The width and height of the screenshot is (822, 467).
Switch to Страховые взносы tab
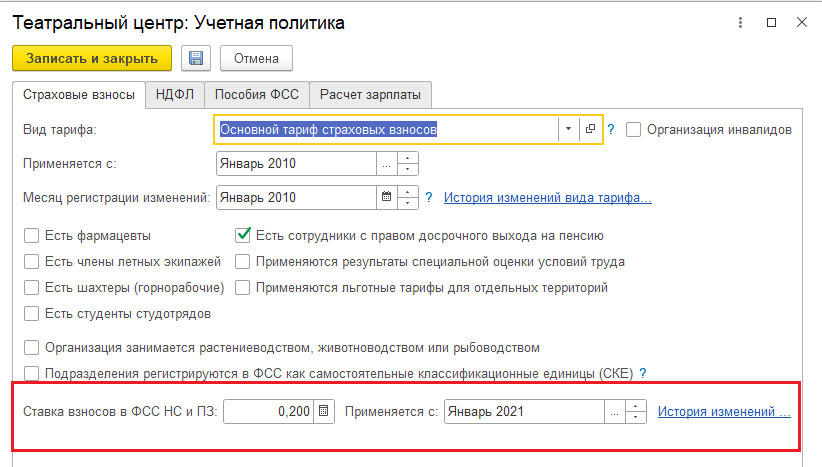tap(79, 95)
